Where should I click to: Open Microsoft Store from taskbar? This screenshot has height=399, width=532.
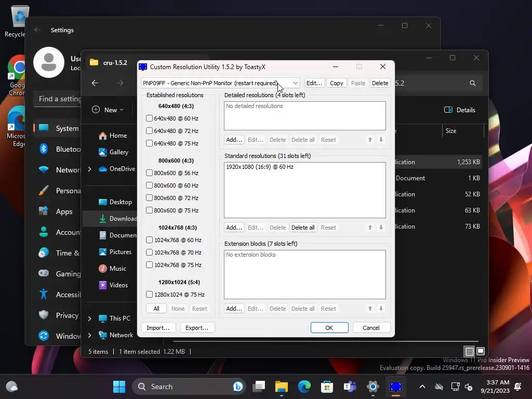pos(327,387)
